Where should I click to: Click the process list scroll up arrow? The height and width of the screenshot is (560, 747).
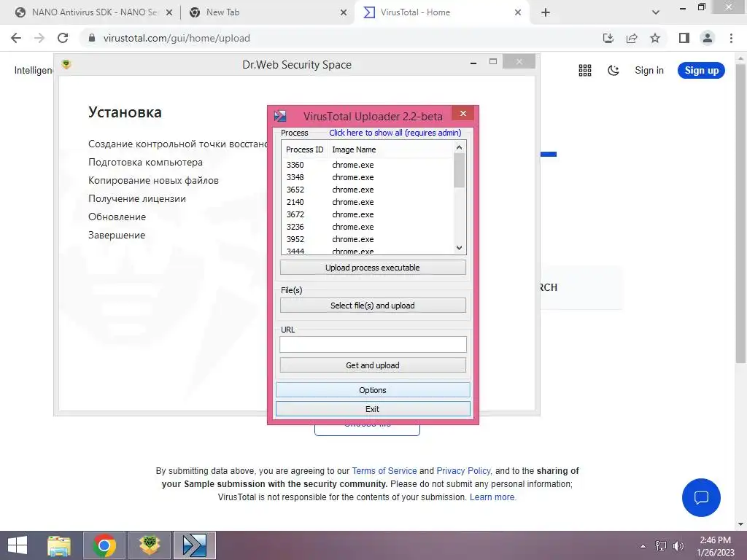(x=459, y=147)
